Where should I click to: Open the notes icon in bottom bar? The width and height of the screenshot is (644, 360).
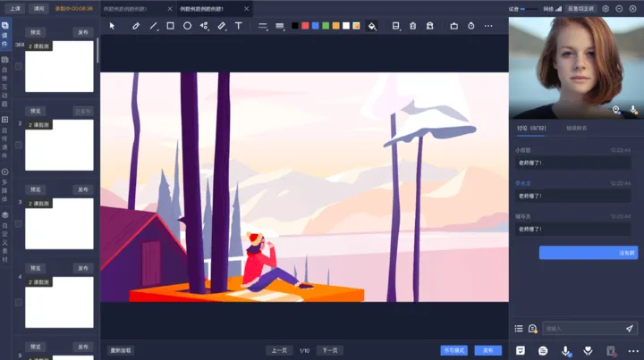click(x=521, y=350)
